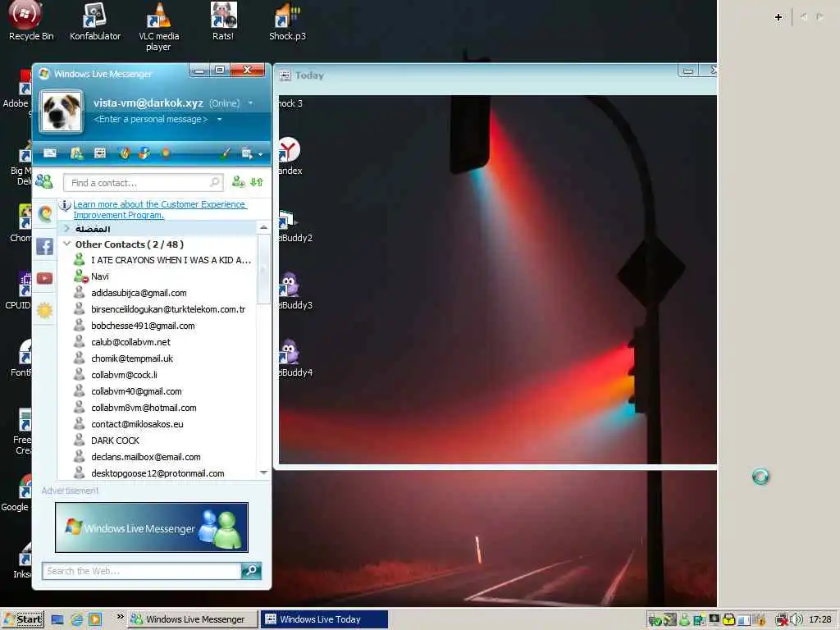Click the green Messenger buddy tray icon
The width and height of the screenshot is (840, 630).
pos(684,620)
